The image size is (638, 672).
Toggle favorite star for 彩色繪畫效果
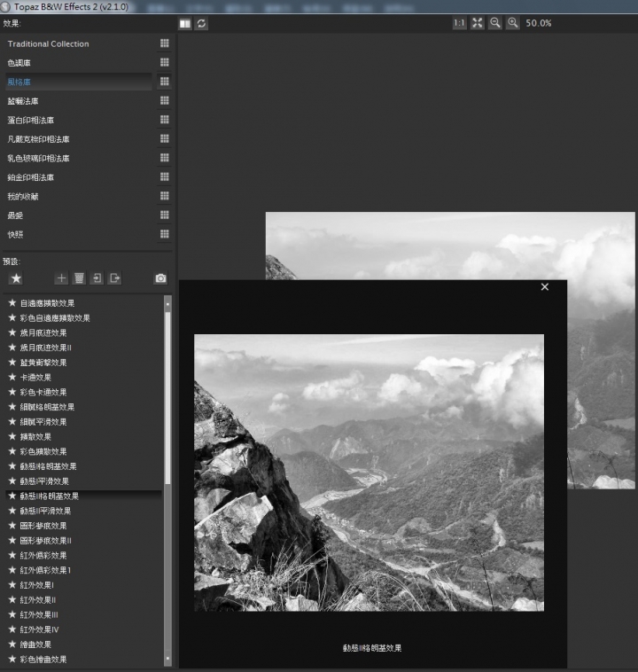click(12, 659)
